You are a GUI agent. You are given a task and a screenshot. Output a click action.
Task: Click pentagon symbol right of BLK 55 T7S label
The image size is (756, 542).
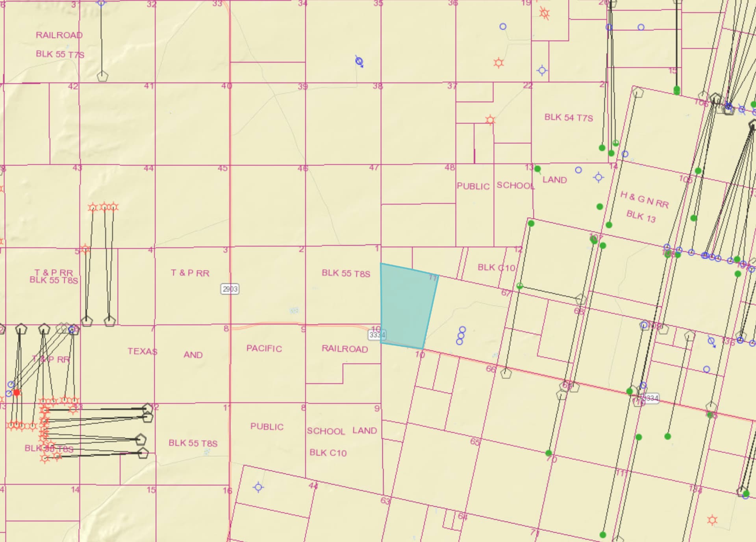[x=102, y=76]
